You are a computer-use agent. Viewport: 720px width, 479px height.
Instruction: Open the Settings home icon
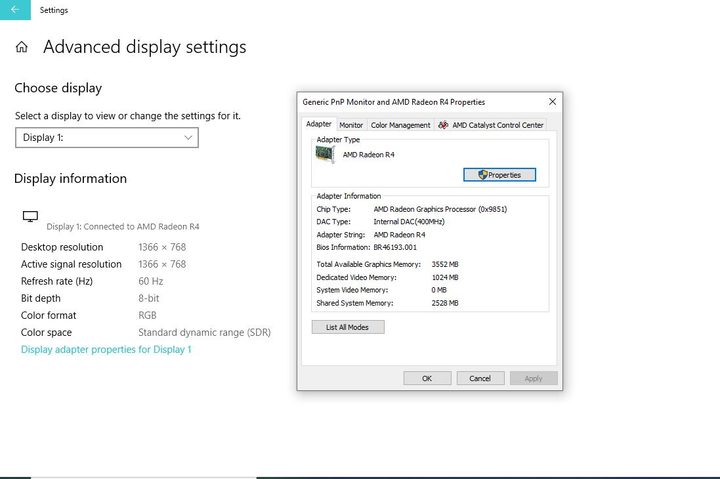coord(22,47)
